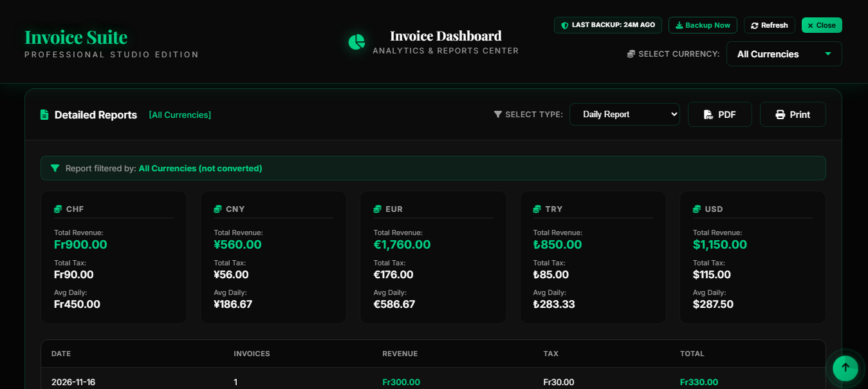Click the €1,760.00 total revenue value

(402, 245)
